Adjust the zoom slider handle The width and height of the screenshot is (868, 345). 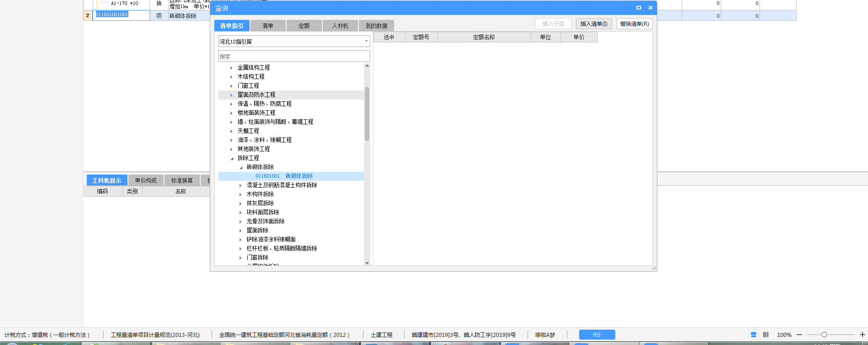click(824, 335)
